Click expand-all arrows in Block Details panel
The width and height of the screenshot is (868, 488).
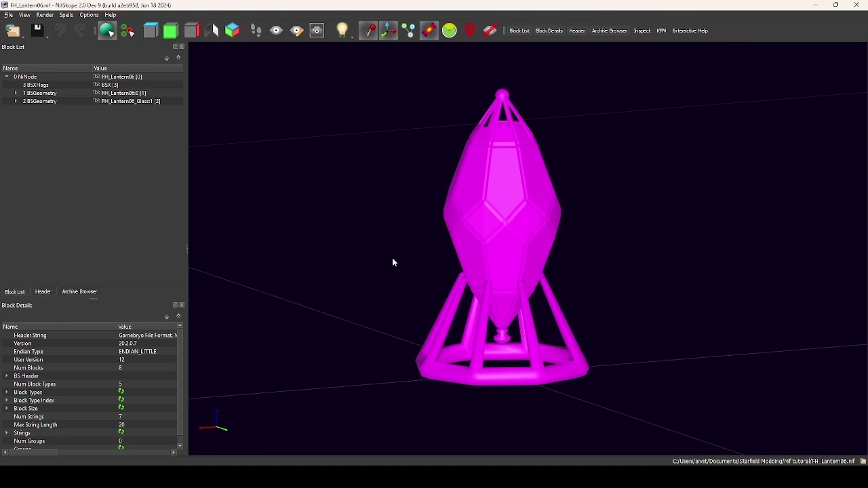[167, 317]
